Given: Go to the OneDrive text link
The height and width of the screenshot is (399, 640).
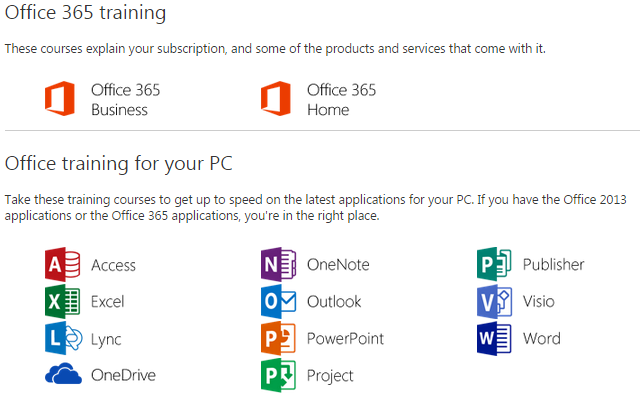Looking at the screenshot, I should point(123,375).
